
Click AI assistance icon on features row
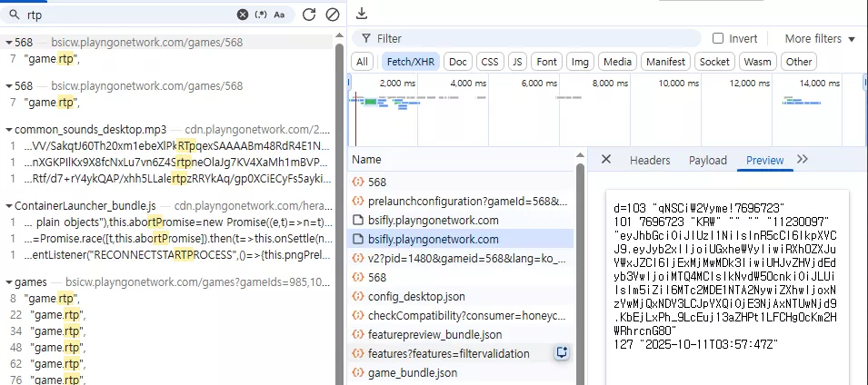[562, 352]
